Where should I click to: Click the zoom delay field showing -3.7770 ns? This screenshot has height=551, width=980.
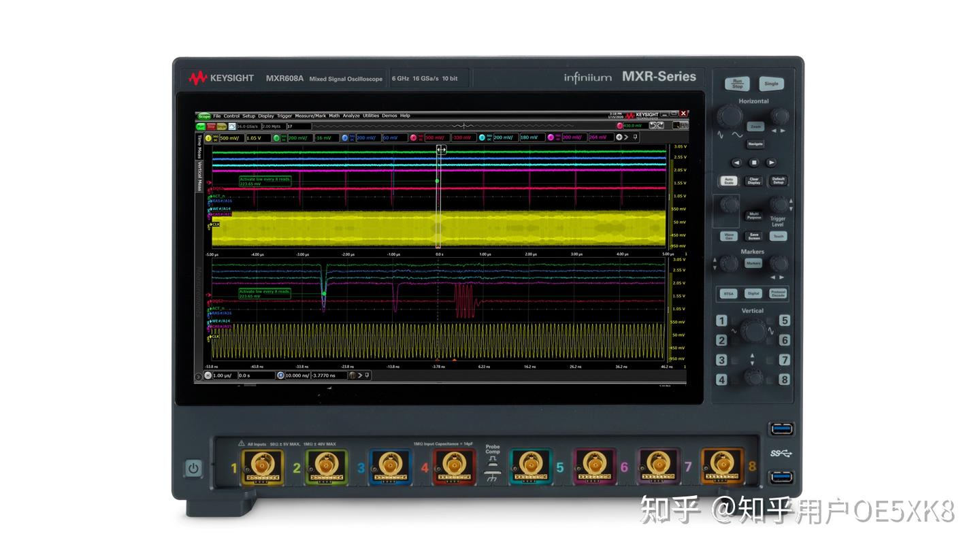tap(323, 375)
